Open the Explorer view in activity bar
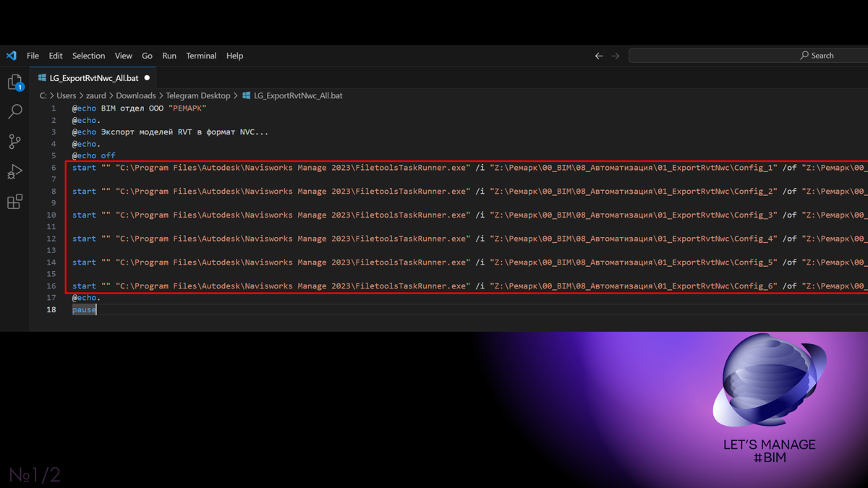The width and height of the screenshot is (868, 488). coord(14,82)
